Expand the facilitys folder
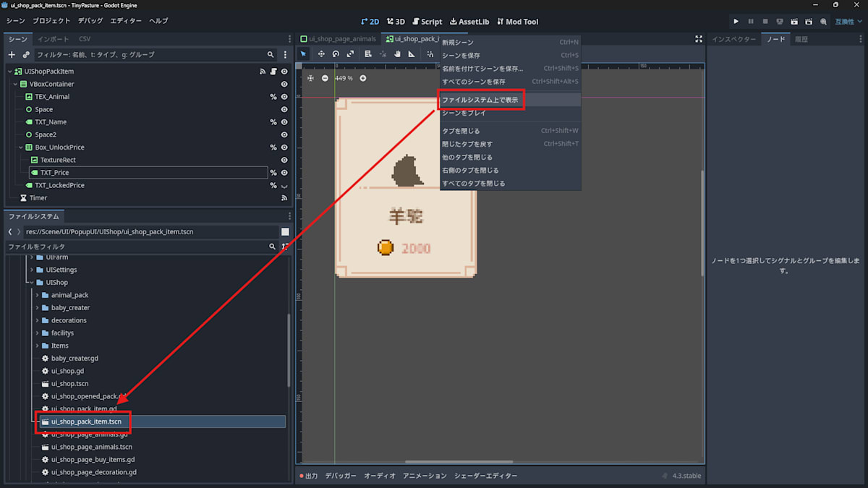The height and width of the screenshot is (488, 868). pos(37,333)
